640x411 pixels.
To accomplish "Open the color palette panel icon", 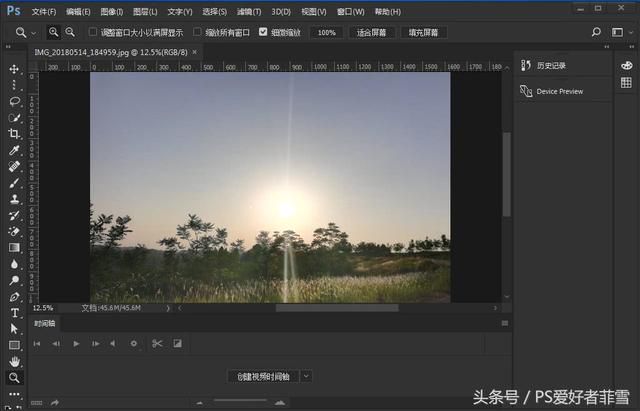I will click(627, 65).
